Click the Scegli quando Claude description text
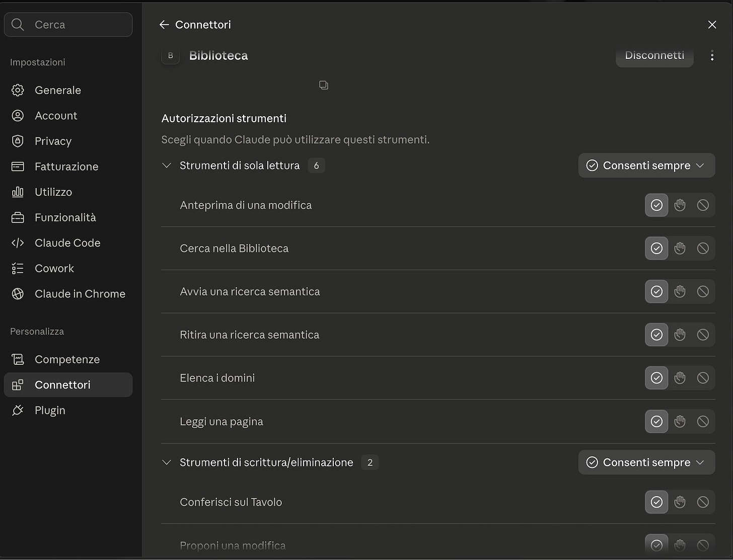This screenshot has width=733, height=560. tap(296, 139)
